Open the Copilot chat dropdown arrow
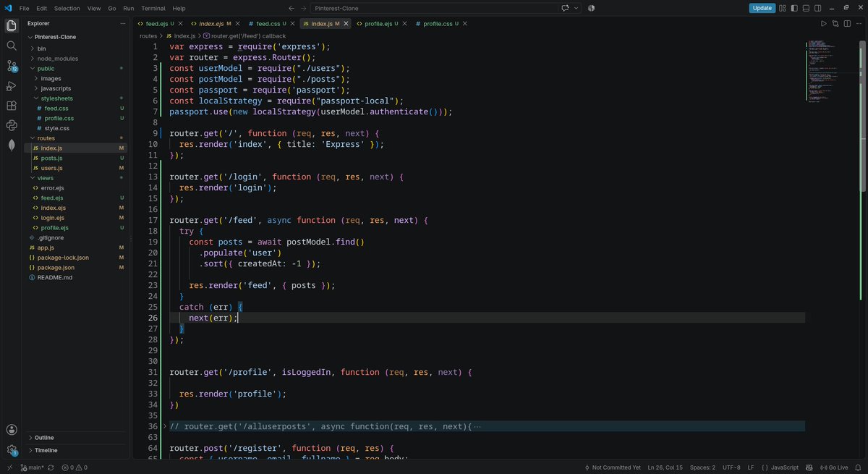This screenshot has width=868, height=474. pos(576,8)
